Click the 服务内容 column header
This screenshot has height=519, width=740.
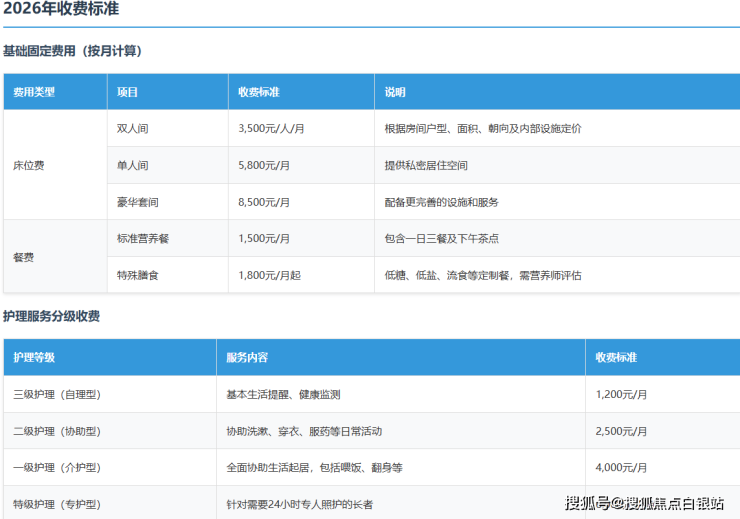tap(247, 357)
